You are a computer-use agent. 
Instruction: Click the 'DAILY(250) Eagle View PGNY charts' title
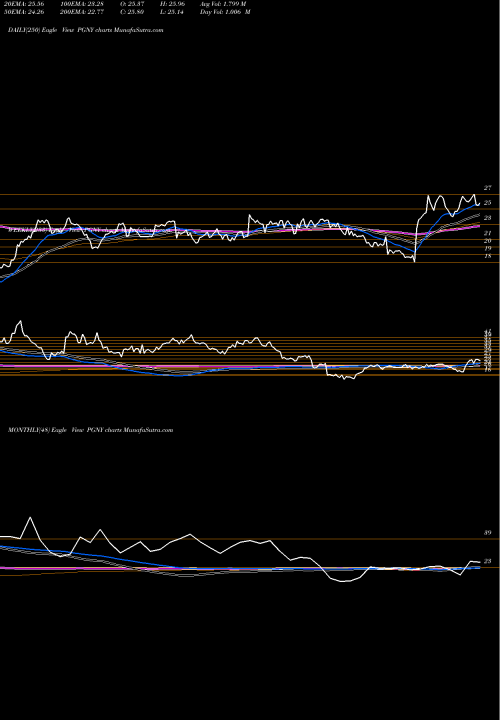(85, 30)
